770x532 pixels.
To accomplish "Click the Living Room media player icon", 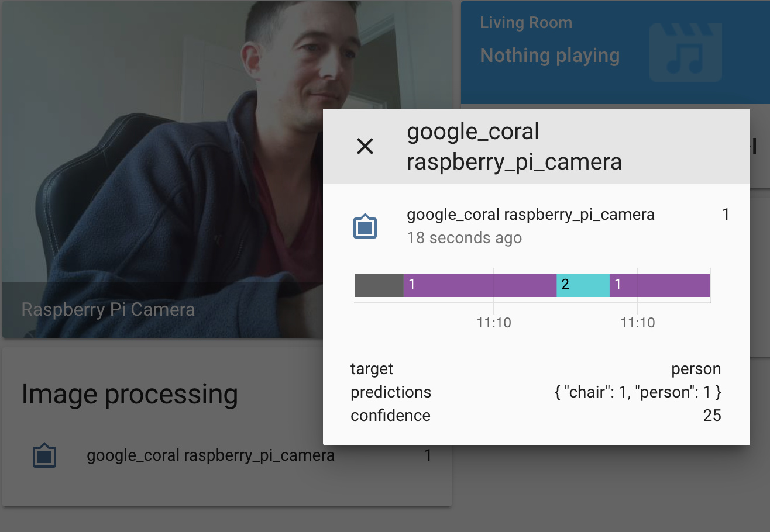I will [x=685, y=53].
